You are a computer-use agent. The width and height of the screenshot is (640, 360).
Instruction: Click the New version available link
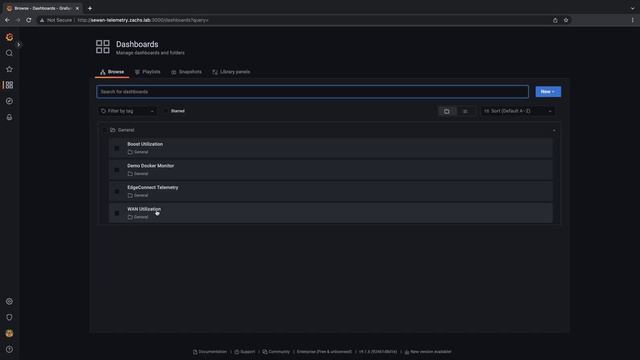[x=428, y=352]
